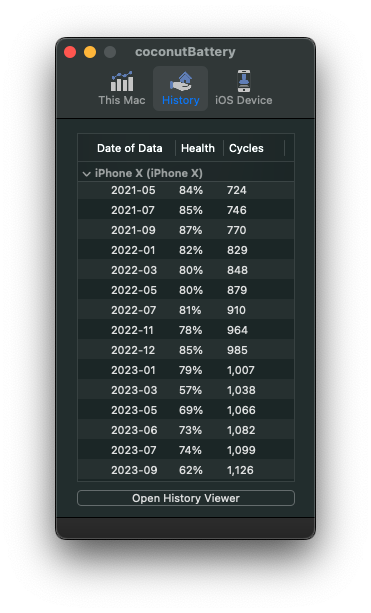Select the 2023-03 row showing 57% health
The image size is (371, 613).
point(186,390)
